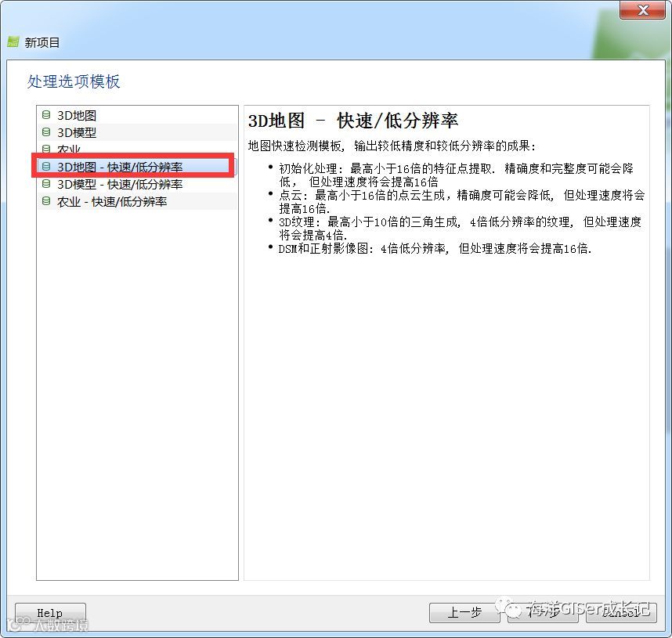Open Help for this dialog
Viewport: 672px width, 638px height.
50,613
